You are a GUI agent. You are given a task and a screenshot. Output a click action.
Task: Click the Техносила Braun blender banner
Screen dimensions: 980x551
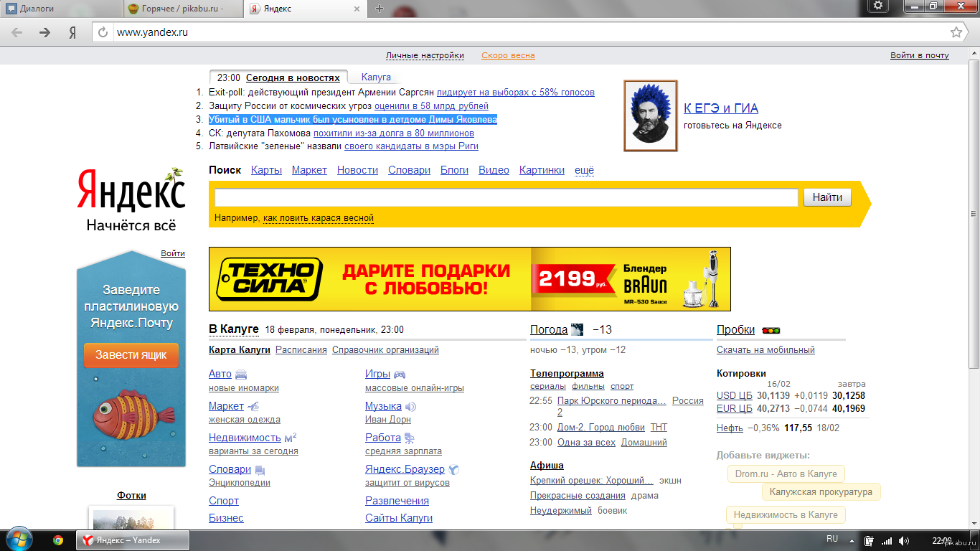point(469,279)
